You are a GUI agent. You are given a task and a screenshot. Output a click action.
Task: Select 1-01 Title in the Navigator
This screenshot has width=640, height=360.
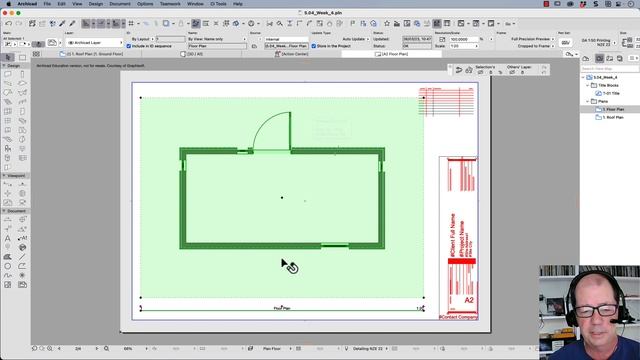(x=611, y=93)
